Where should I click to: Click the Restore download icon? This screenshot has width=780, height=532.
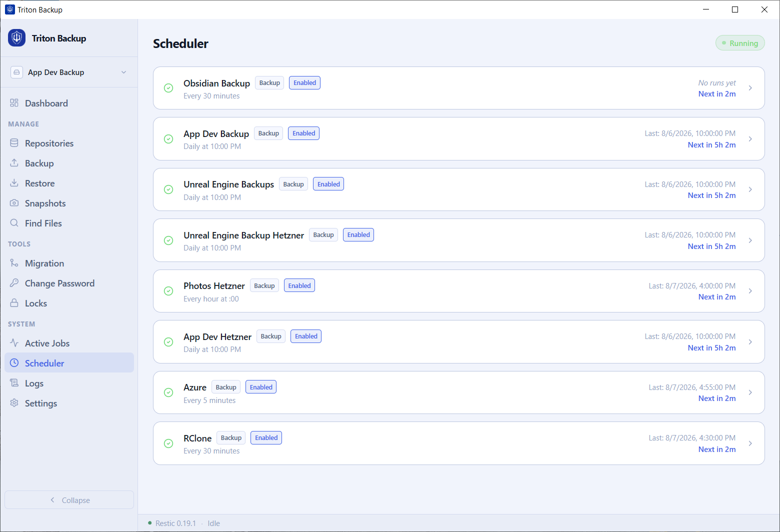point(14,183)
